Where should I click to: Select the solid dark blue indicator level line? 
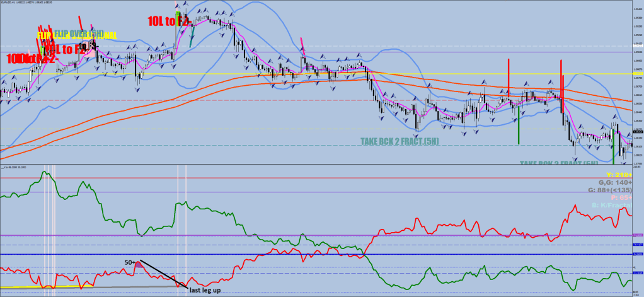[315, 254]
